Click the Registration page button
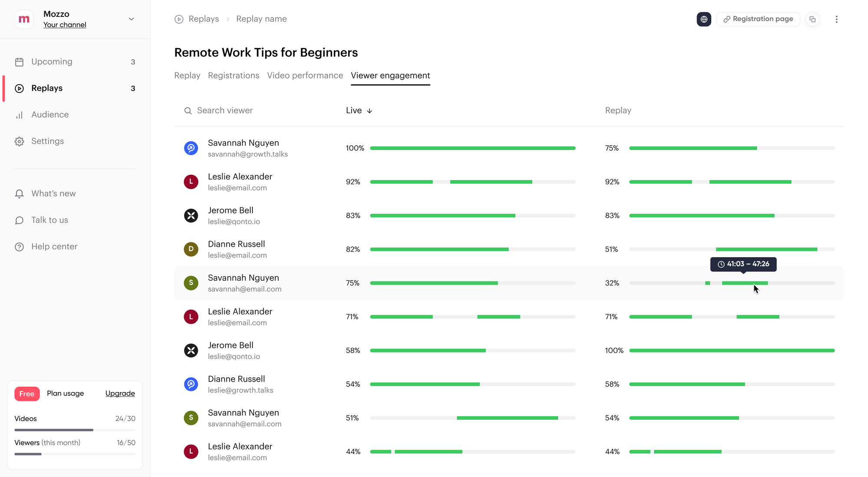Screen dimensions: 868x477 click(758, 19)
